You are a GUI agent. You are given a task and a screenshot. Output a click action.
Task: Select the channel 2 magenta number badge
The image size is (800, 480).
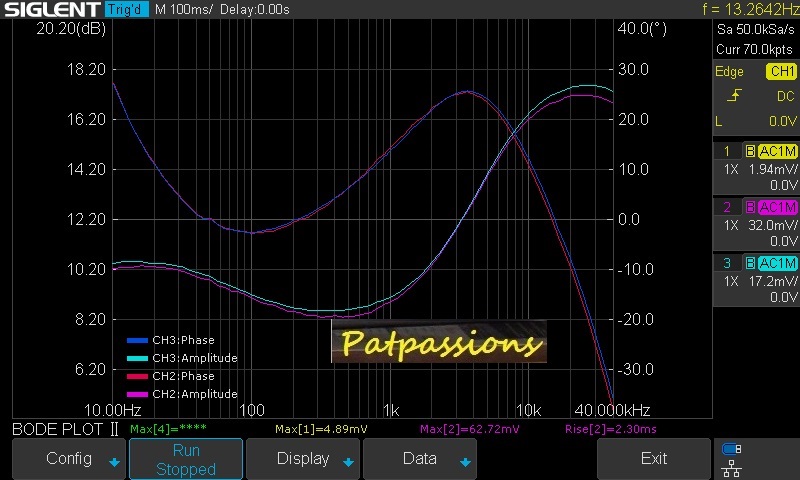[727, 207]
